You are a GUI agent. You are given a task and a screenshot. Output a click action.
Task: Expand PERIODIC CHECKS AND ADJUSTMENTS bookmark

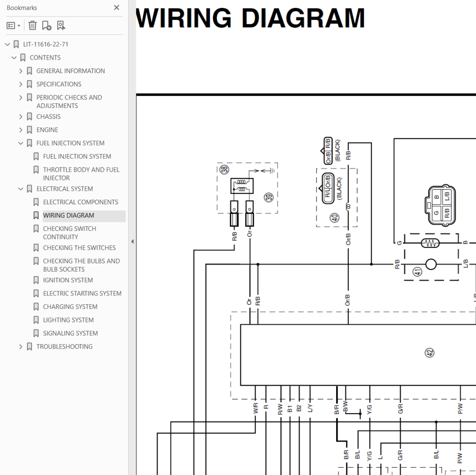pyautogui.click(x=20, y=98)
